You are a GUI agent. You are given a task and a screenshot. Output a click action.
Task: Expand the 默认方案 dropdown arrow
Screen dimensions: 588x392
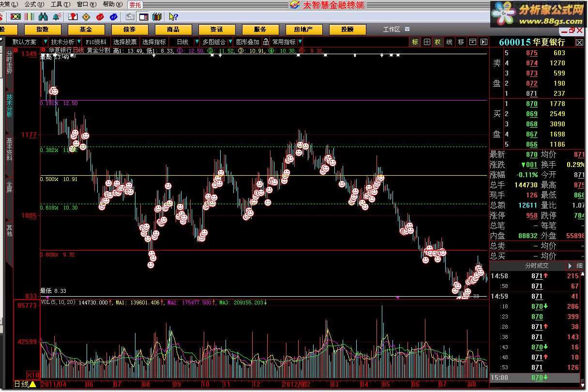45,42
